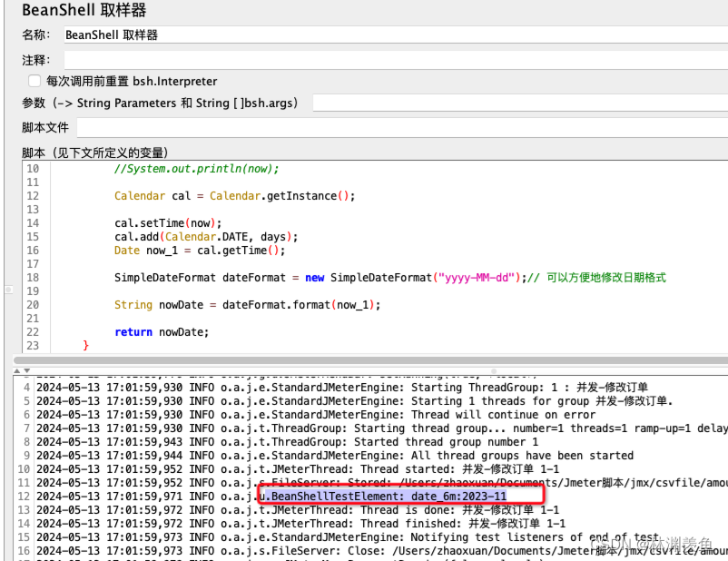Image resolution: width=728 pixels, height=561 pixels.
Task: Click the BeanShell 取样器 panel title
Action: [84, 10]
